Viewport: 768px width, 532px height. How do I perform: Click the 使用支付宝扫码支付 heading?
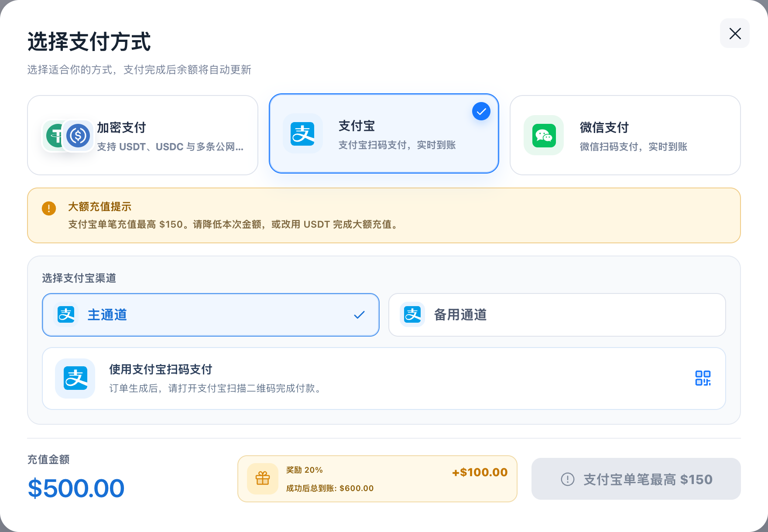[x=161, y=369]
